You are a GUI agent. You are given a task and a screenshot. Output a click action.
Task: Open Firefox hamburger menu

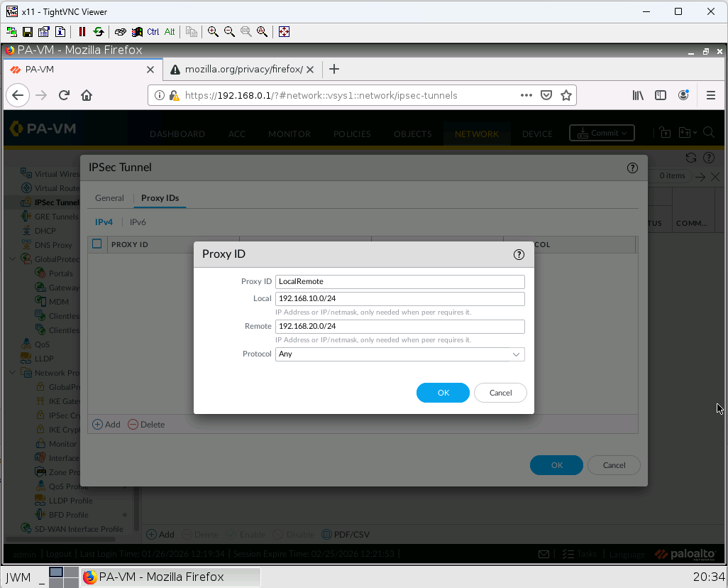(710, 95)
